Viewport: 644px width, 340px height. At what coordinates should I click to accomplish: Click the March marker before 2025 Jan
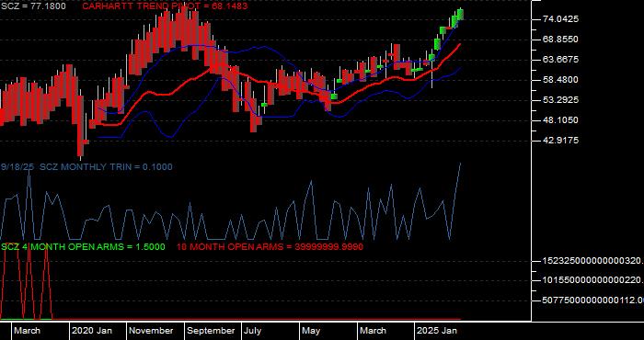click(x=374, y=331)
